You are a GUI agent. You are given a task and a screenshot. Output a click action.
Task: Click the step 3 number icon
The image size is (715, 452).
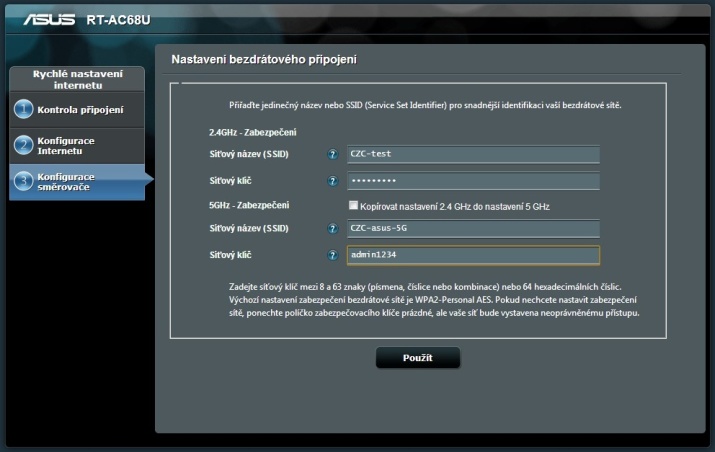23,182
